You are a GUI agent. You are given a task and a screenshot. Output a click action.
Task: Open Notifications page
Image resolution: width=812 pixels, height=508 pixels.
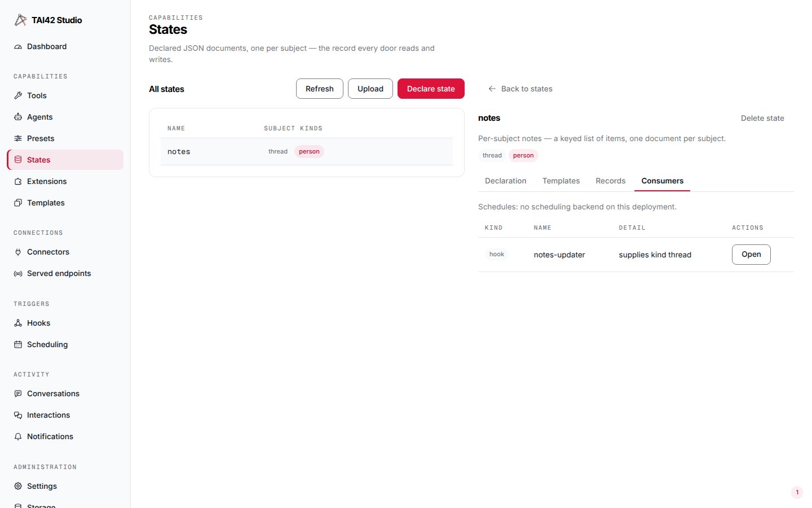pos(65,437)
